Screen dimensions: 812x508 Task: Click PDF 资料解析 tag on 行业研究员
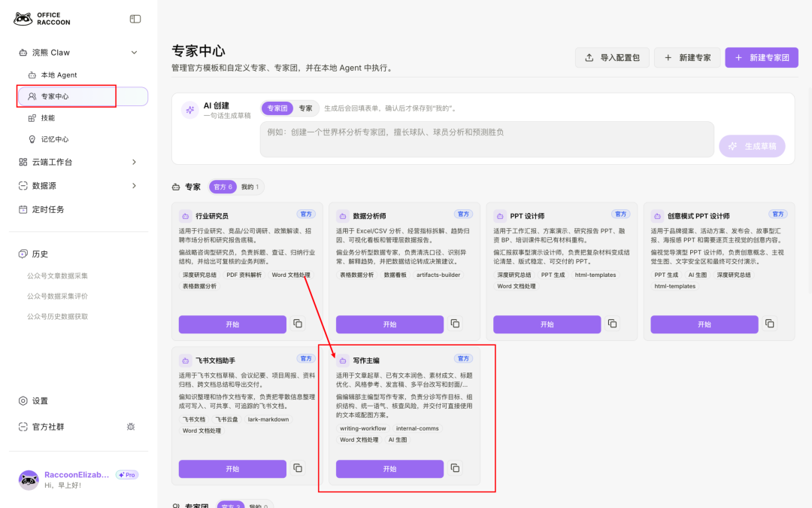point(244,275)
